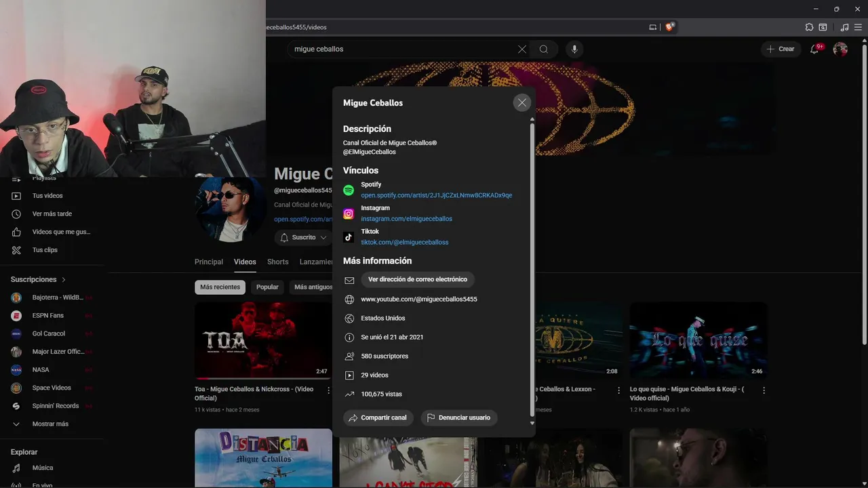Screen dimensions: 868x488
Task: Open Ver más tarde in sidebar
Action: (x=52, y=213)
